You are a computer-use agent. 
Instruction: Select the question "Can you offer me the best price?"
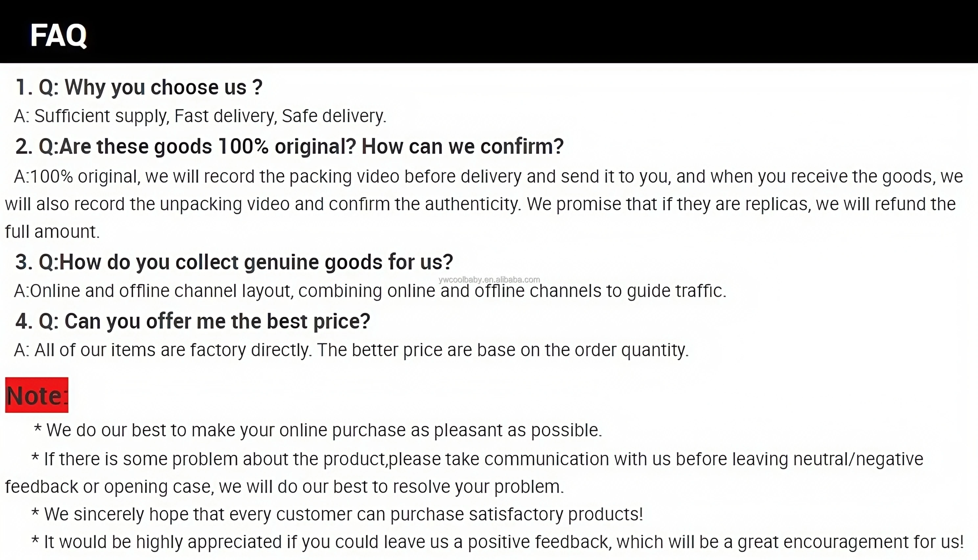193,321
